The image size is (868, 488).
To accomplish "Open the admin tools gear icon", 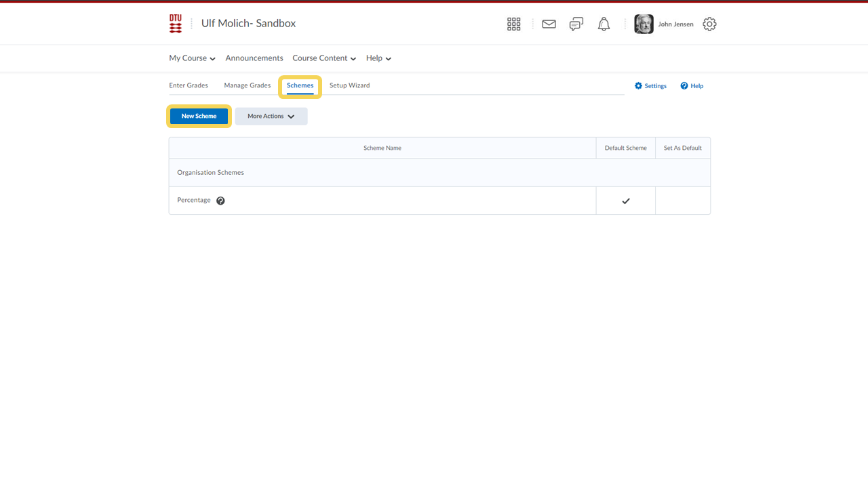I will pyautogui.click(x=709, y=24).
